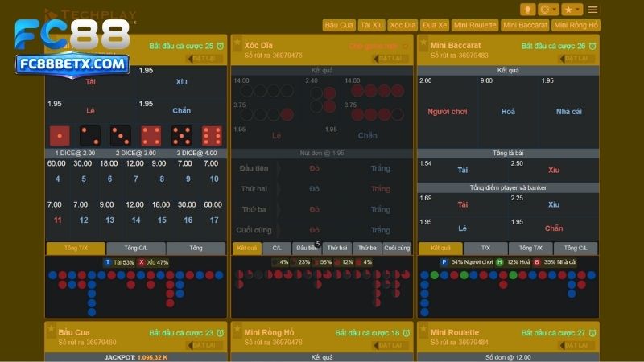The image size is (644, 362).
Task: Bet on dice total 17
Action: 214,220
